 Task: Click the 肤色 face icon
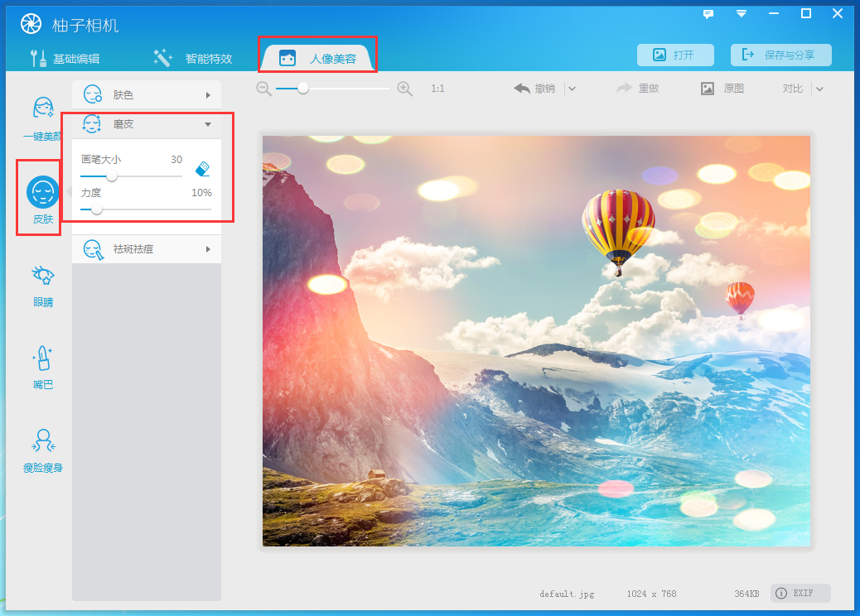[93, 94]
